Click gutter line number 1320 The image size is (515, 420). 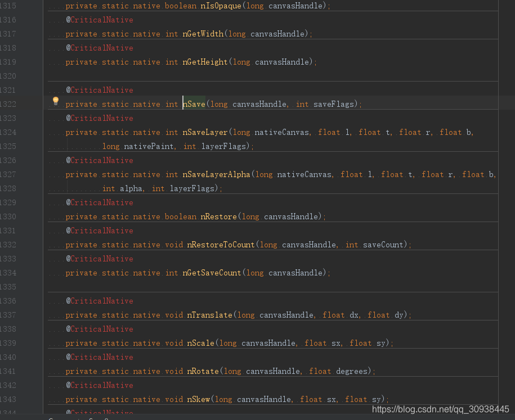click(x=8, y=76)
